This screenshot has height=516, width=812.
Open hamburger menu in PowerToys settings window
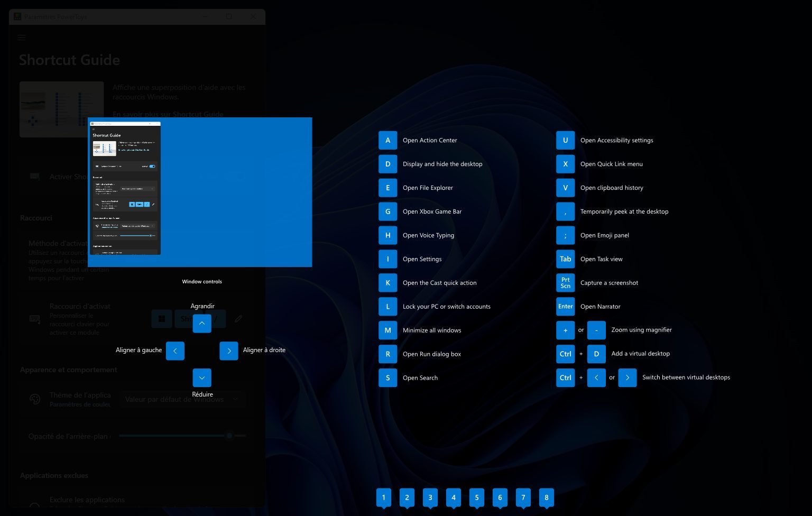pos(22,38)
